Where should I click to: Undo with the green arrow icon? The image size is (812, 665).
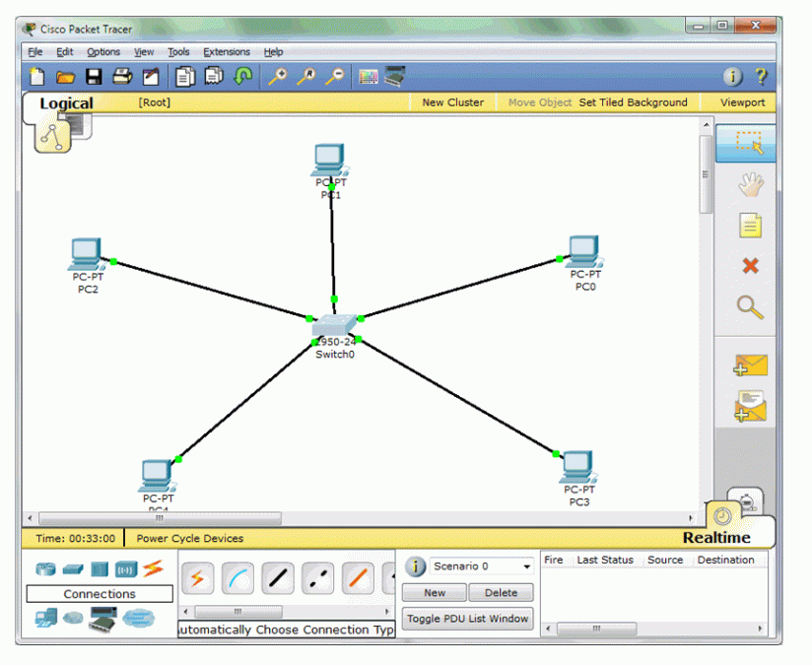(x=242, y=76)
